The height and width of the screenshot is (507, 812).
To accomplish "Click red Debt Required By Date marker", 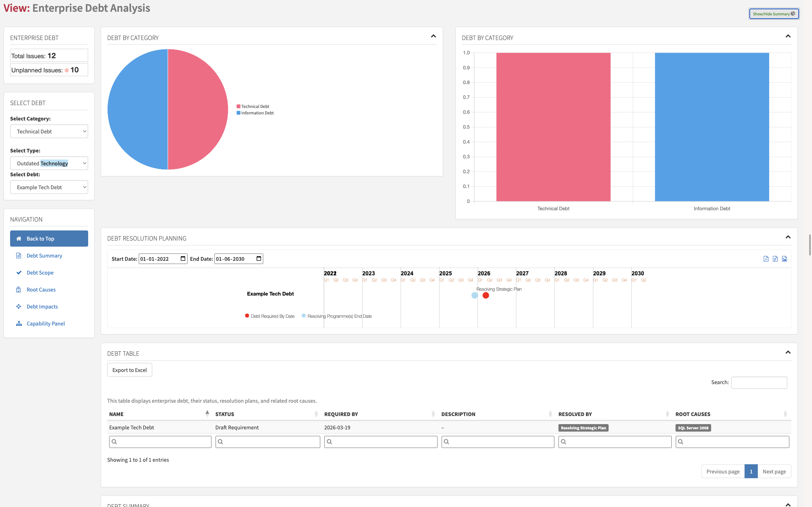I will coord(486,296).
